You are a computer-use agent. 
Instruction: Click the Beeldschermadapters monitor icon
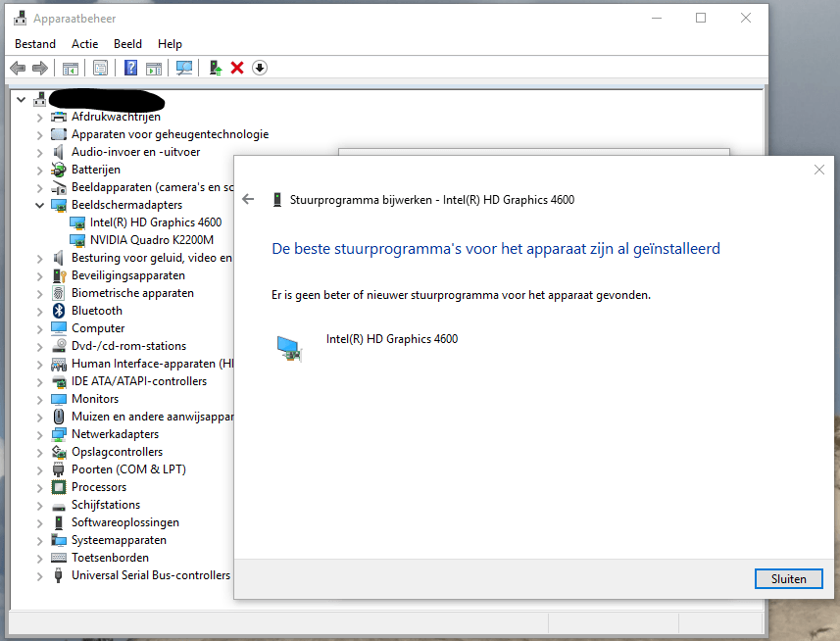point(59,205)
